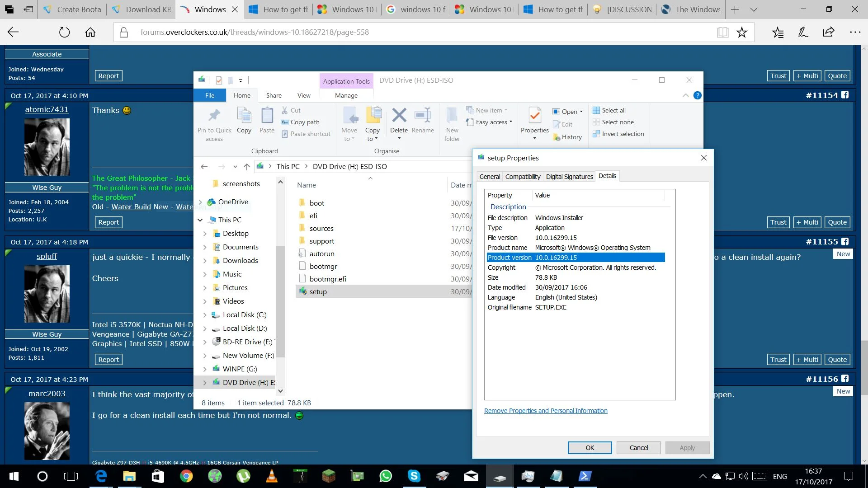868x488 pixels.
Task: Switch to the Digital Signatures tab
Action: coord(569,177)
